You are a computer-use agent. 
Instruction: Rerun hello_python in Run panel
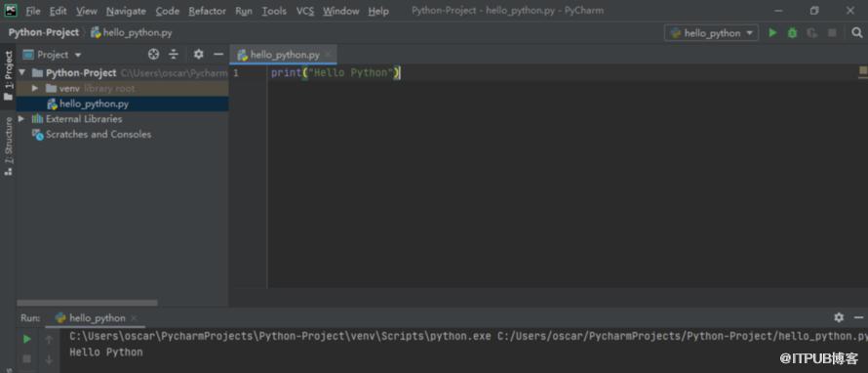pyautogui.click(x=26, y=339)
